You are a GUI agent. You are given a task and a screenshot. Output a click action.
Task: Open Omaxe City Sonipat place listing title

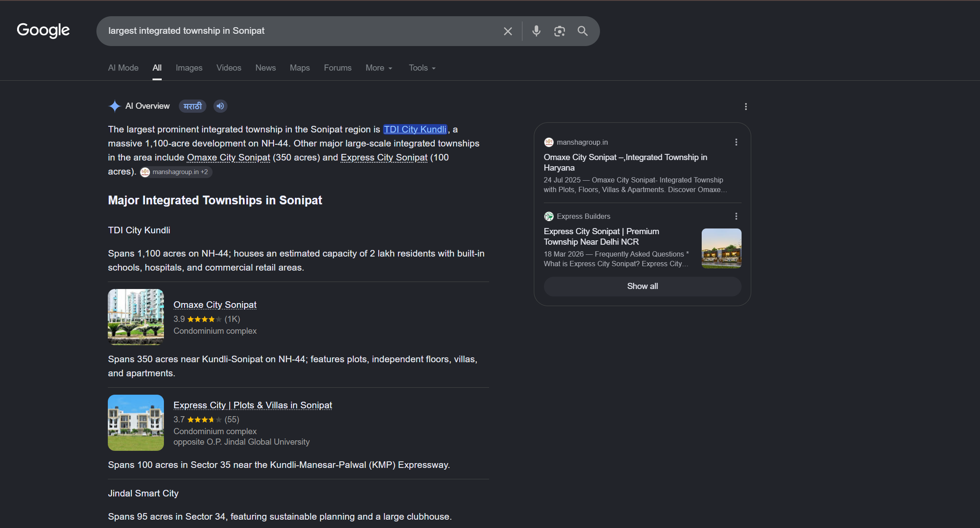click(215, 305)
